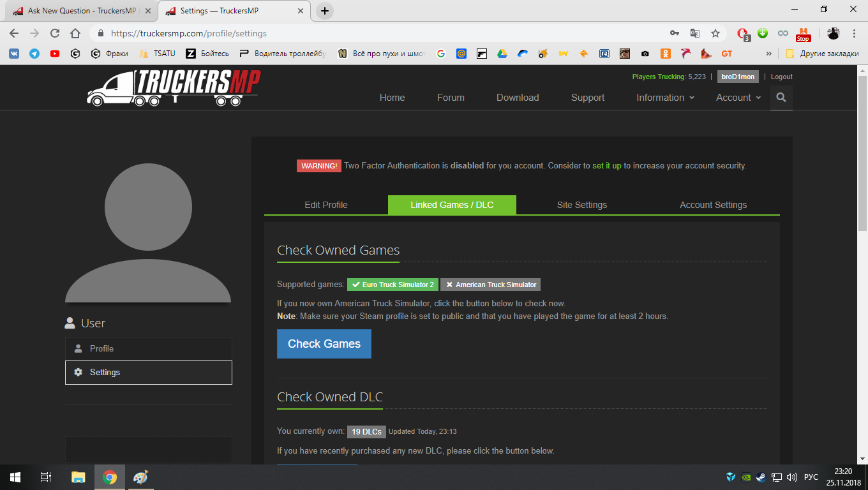
Task: Open the Windows Start menu
Action: 15,477
